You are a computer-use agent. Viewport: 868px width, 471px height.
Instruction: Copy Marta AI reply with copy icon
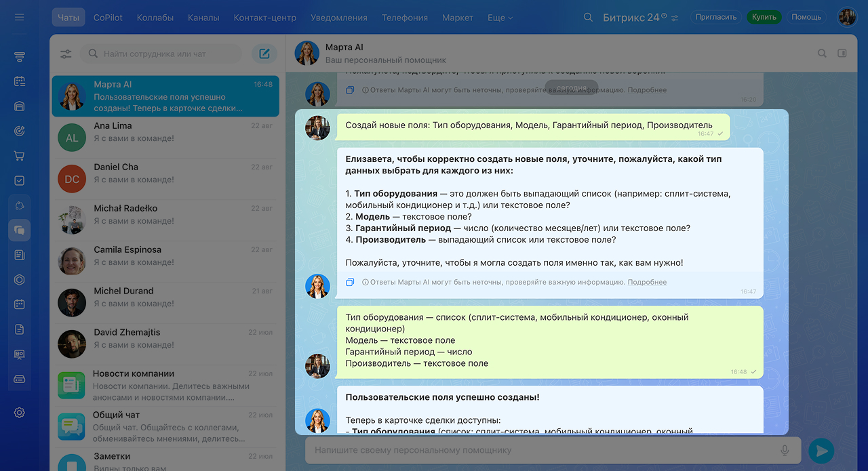(350, 282)
